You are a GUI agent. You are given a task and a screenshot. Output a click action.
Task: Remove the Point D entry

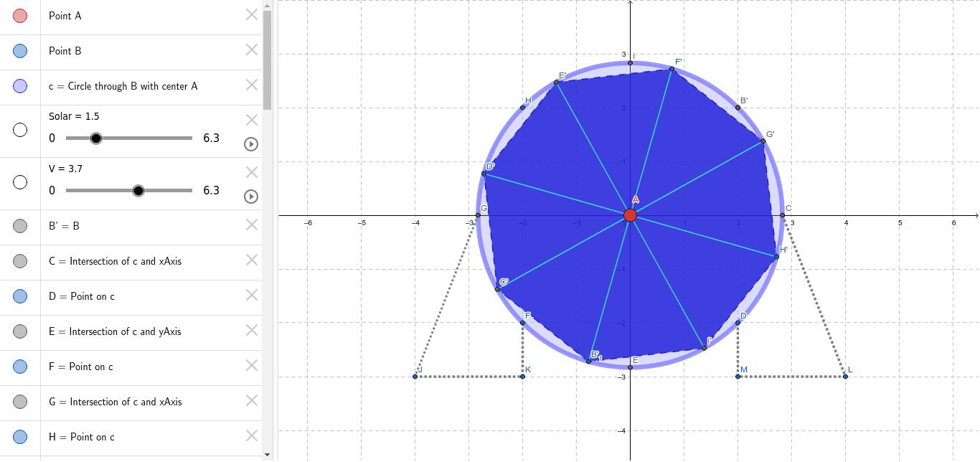(x=251, y=295)
